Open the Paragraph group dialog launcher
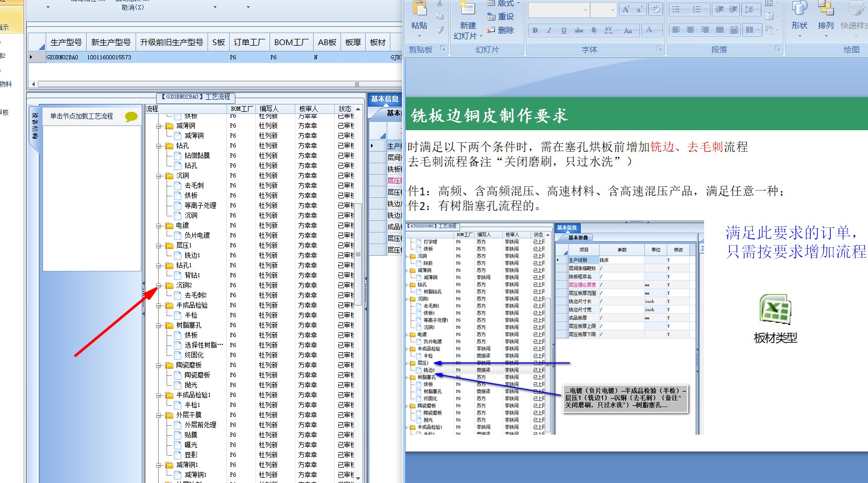The width and height of the screenshot is (868, 483). [x=777, y=49]
